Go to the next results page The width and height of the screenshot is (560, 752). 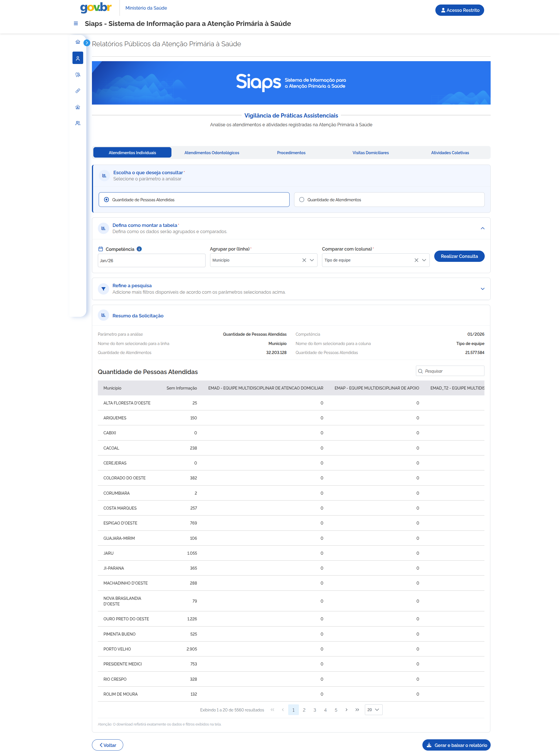click(347, 710)
